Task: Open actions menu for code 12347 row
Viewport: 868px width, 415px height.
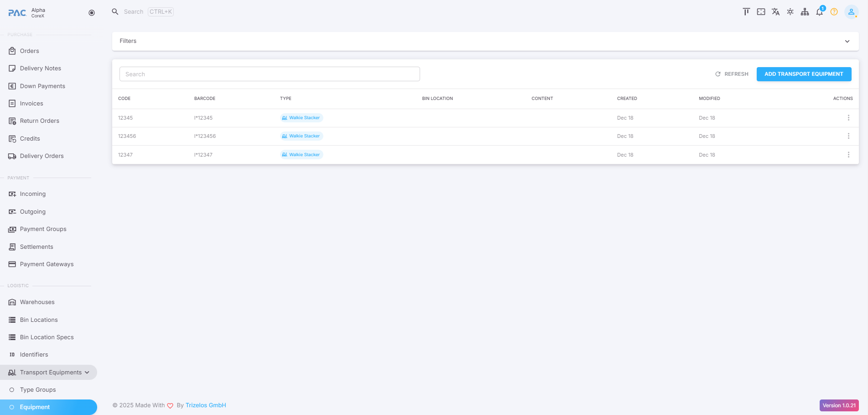Action: [848, 155]
